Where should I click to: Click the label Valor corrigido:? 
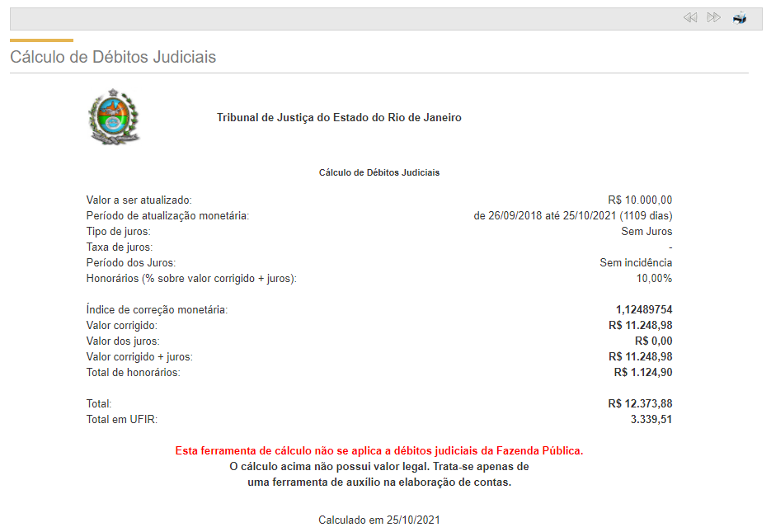122,326
